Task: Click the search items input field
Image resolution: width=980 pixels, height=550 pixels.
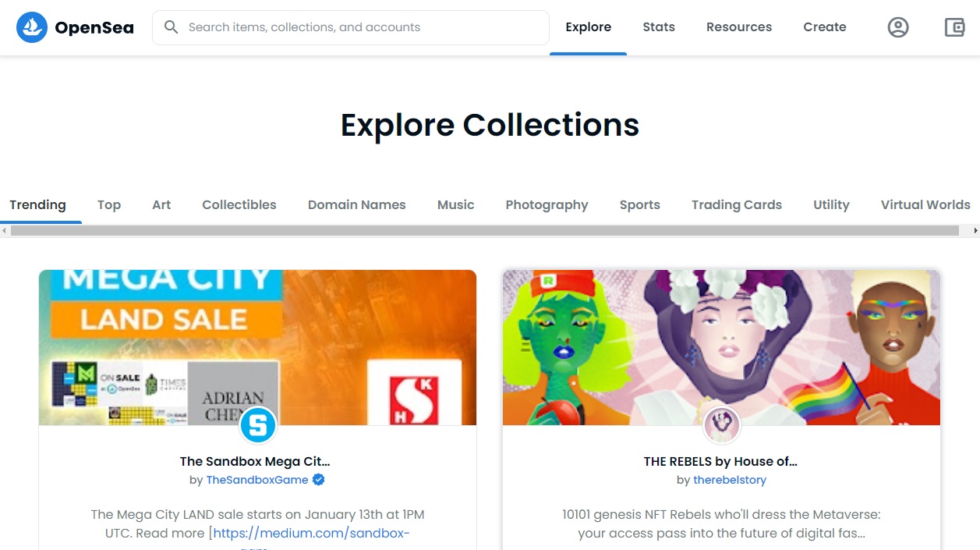Action: 359,27
